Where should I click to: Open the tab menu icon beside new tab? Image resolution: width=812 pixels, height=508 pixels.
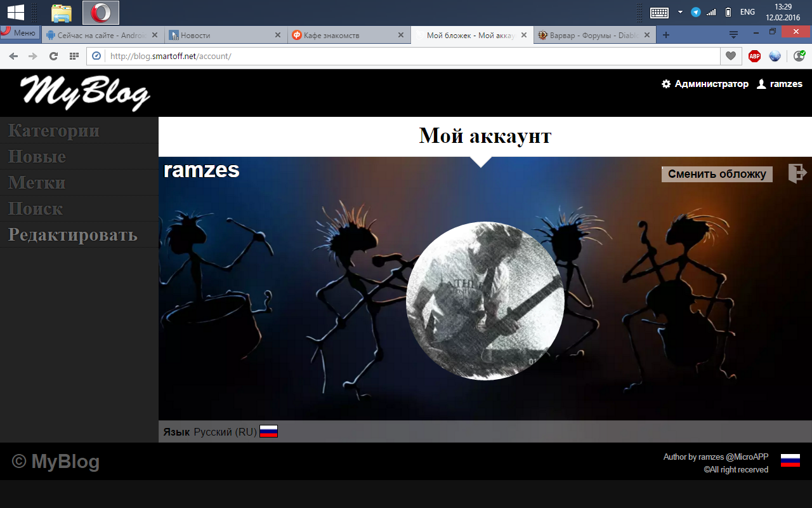coord(733,35)
